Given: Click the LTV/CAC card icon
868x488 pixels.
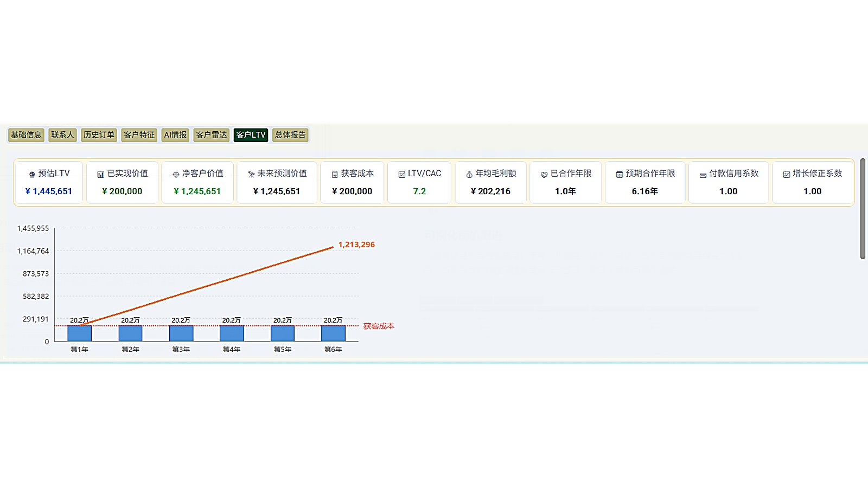Looking at the screenshot, I should coord(402,174).
